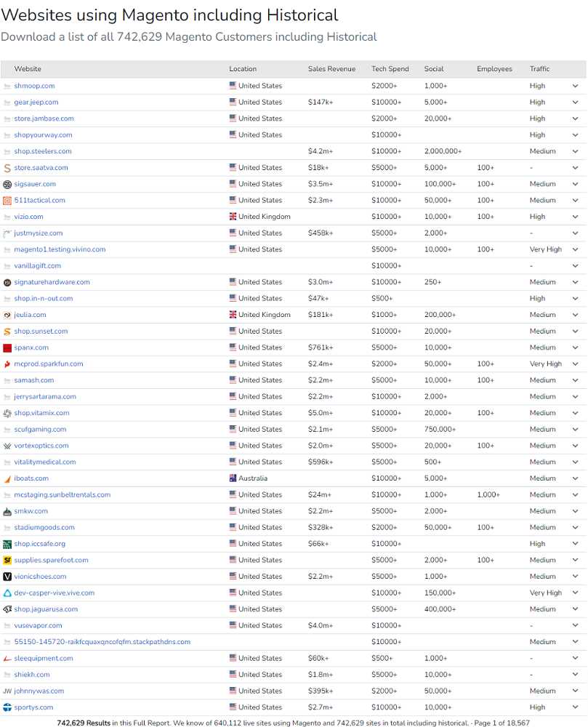Screen dimensions: 588x727
Task: Open the shmoop.com link
Action: pos(34,86)
